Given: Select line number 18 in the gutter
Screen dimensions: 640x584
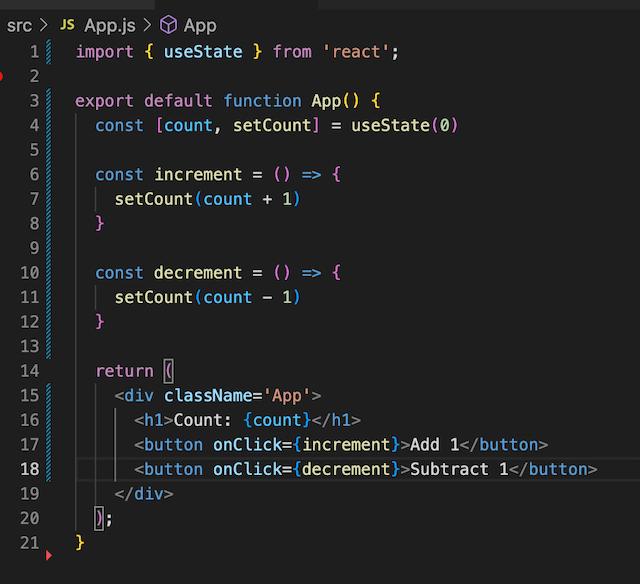Looking at the screenshot, I should click(30, 469).
